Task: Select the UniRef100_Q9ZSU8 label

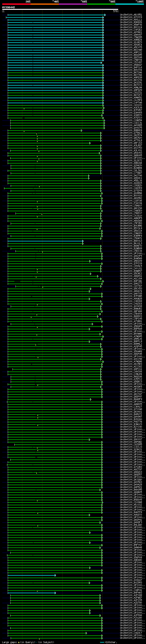Action: (x=131, y=58)
